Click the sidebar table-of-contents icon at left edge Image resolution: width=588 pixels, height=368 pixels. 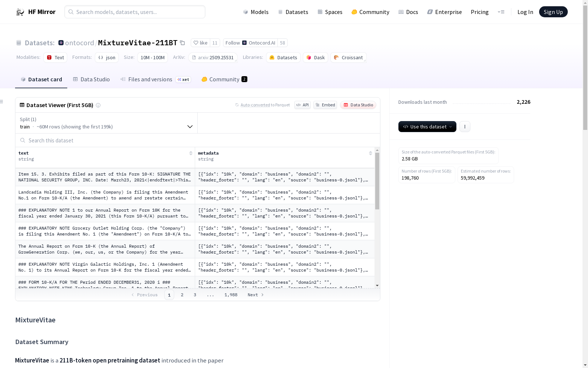pos(2,102)
